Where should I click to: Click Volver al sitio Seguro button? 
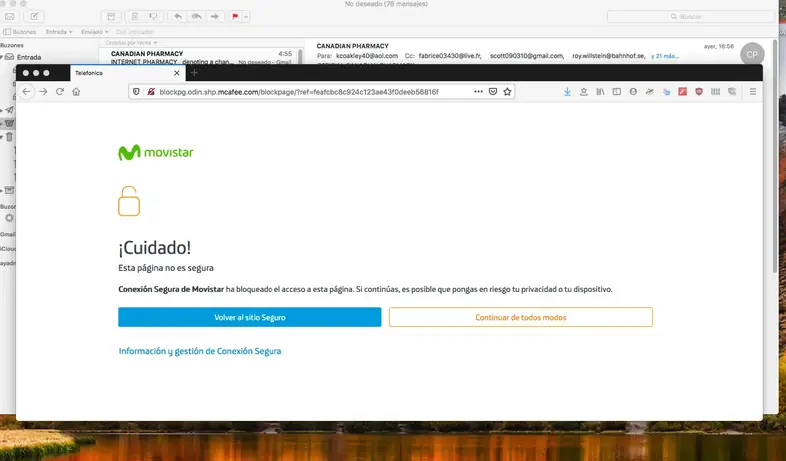[x=250, y=317]
